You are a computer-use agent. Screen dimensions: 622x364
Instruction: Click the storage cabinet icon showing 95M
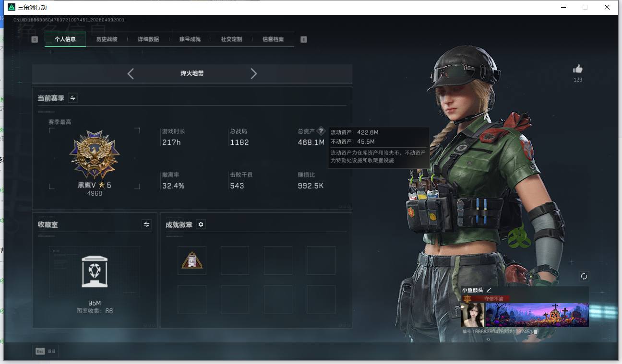click(95, 272)
